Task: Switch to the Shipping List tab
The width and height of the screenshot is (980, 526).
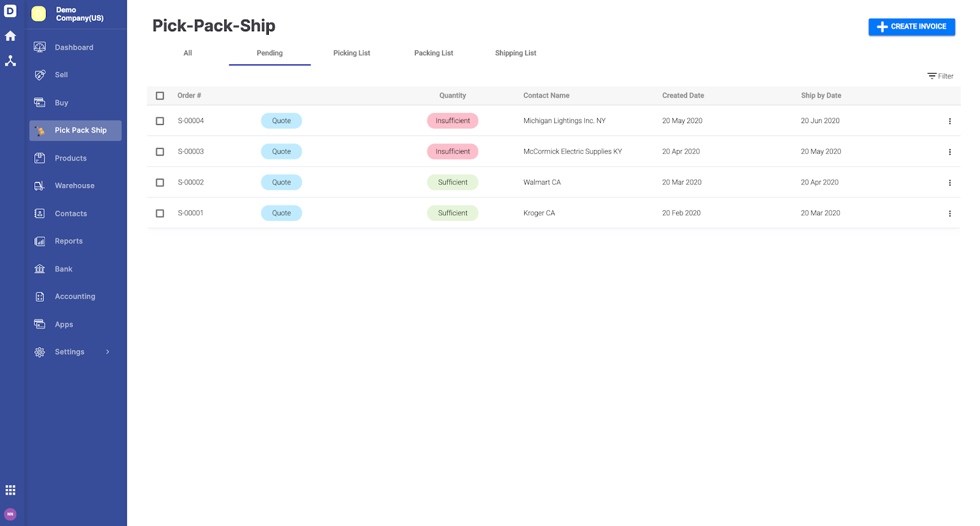Action: pyautogui.click(x=516, y=53)
